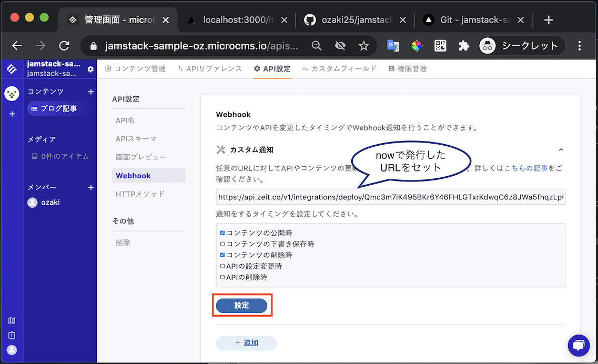Open the user profile icon at sidebar bottom
The height and width of the screenshot is (364, 598).
click(12, 350)
